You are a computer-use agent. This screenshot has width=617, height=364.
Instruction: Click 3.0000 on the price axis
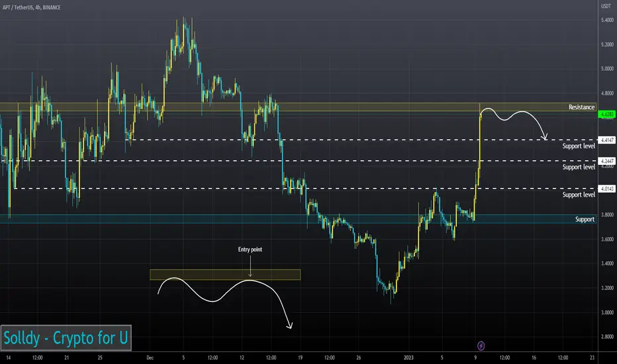pyautogui.click(x=607, y=312)
